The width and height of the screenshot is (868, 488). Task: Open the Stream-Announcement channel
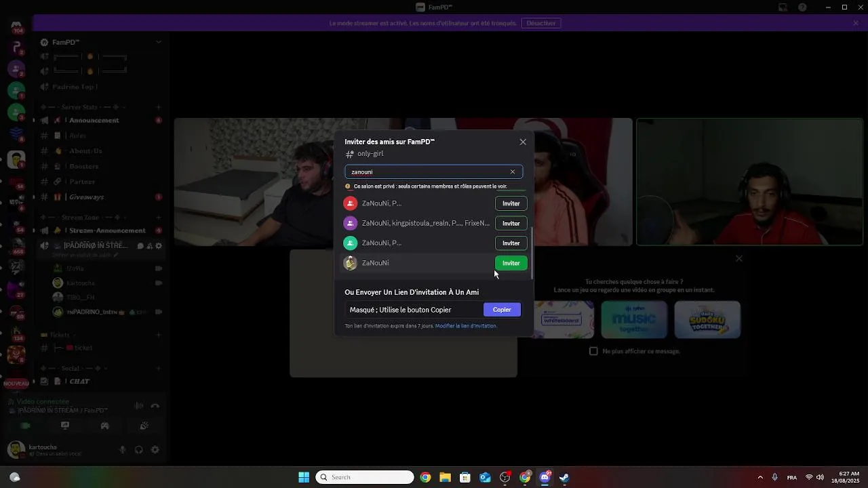100,230
